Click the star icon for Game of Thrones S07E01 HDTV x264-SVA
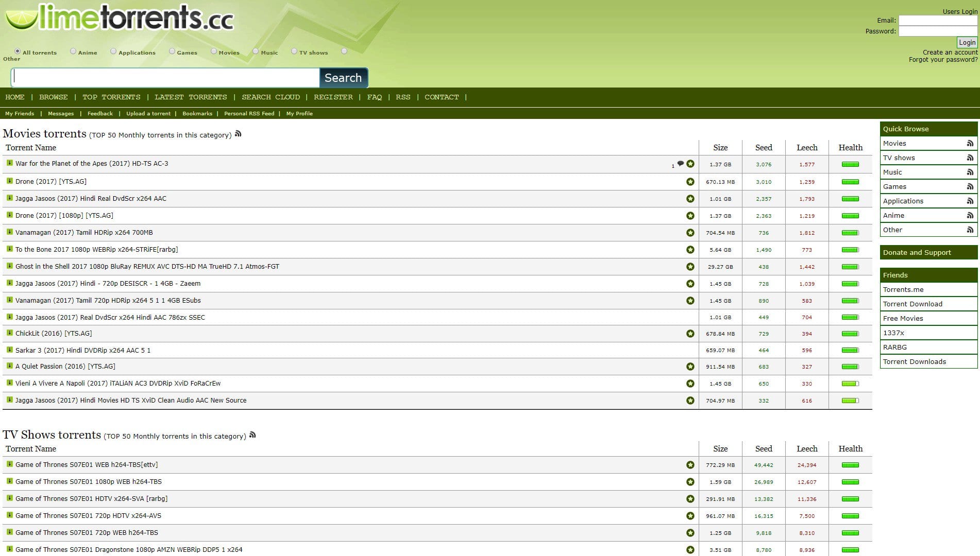 (690, 499)
